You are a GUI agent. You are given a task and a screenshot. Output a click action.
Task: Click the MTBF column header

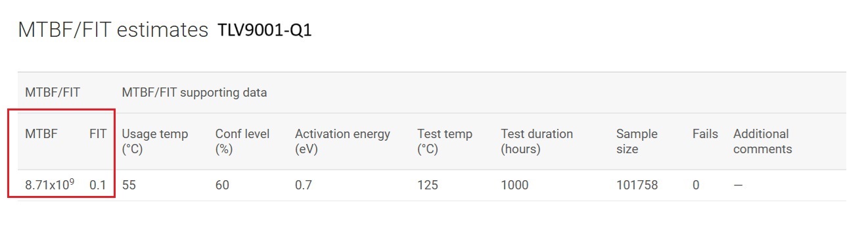coord(41,134)
